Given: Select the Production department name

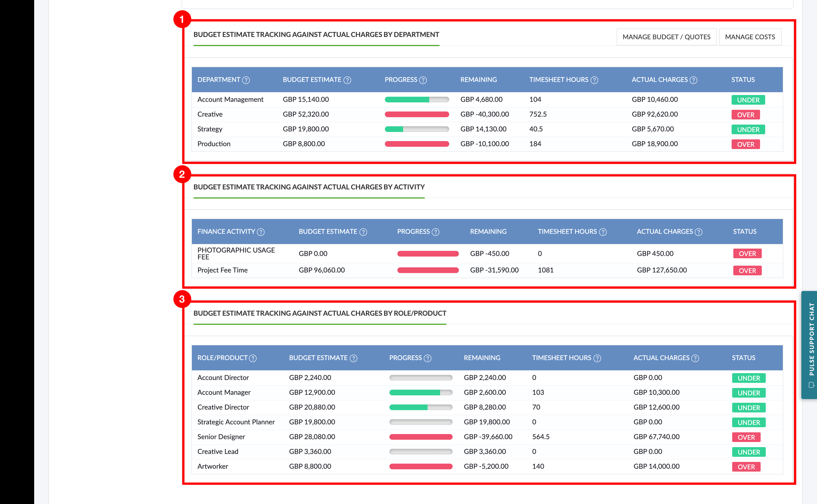Looking at the screenshot, I should (x=214, y=144).
